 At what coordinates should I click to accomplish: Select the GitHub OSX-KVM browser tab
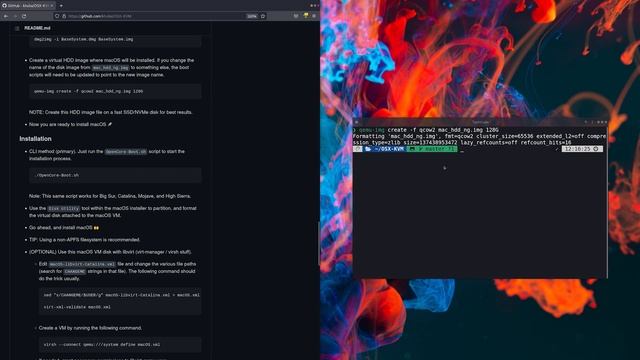[28, 6]
